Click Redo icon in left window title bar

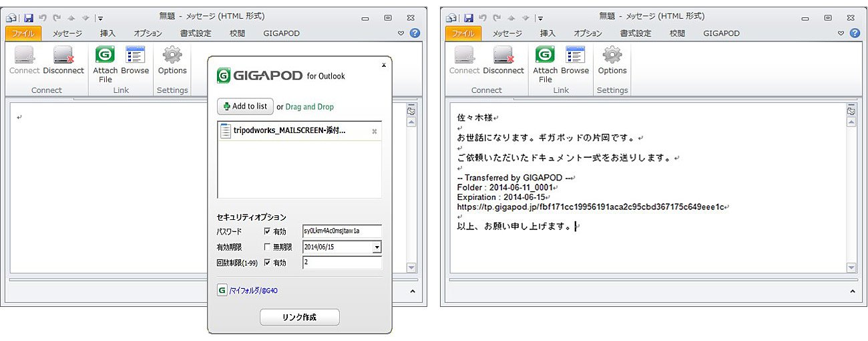point(55,17)
